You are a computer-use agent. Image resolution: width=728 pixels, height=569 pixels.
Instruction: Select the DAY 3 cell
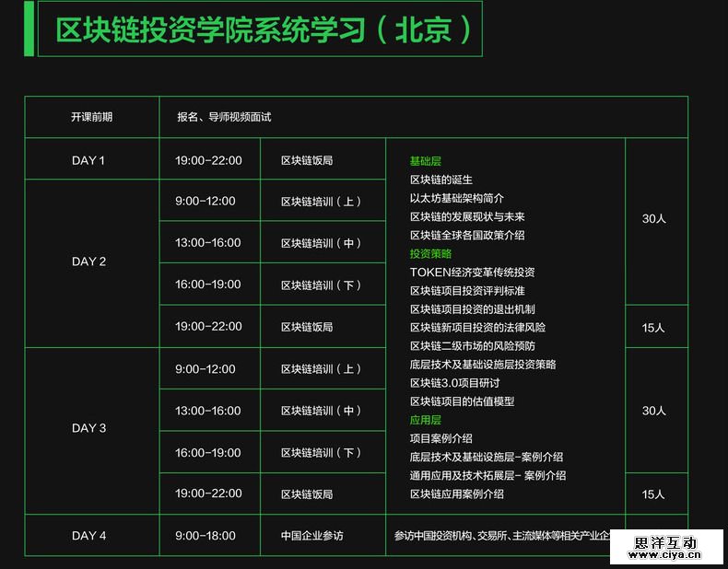[88, 428]
